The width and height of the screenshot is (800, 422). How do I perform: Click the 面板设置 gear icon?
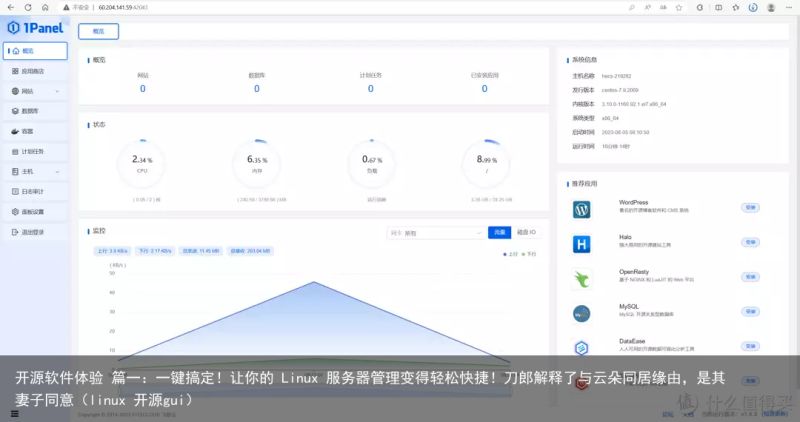pyautogui.click(x=15, y=212)
